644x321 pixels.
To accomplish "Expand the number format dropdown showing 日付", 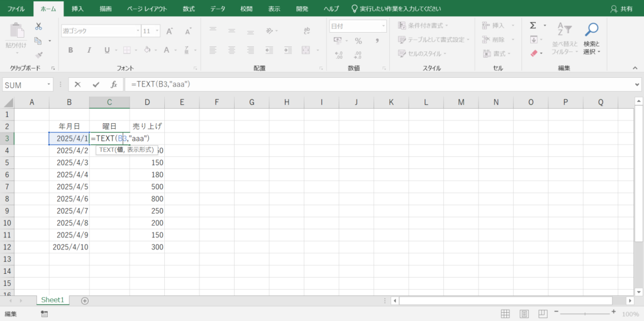I will tap(382, 26).
